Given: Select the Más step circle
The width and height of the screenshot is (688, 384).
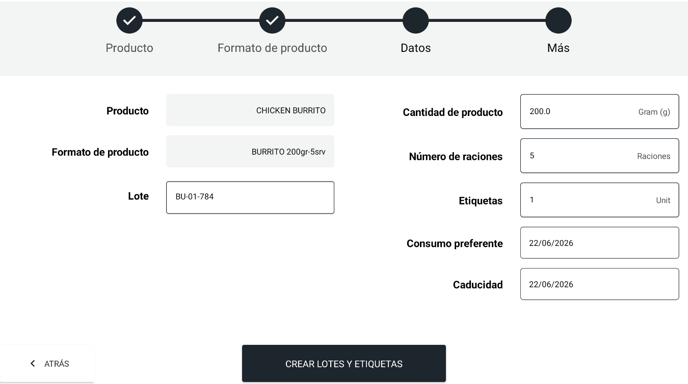Looking at the screenshot, I should pyautogui.click(x=558, y=20).
